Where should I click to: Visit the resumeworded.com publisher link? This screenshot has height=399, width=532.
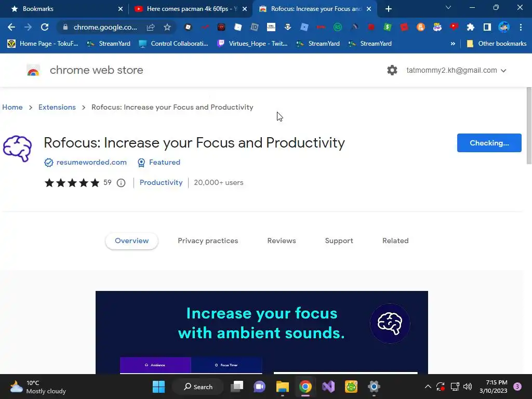pos(91,162)
